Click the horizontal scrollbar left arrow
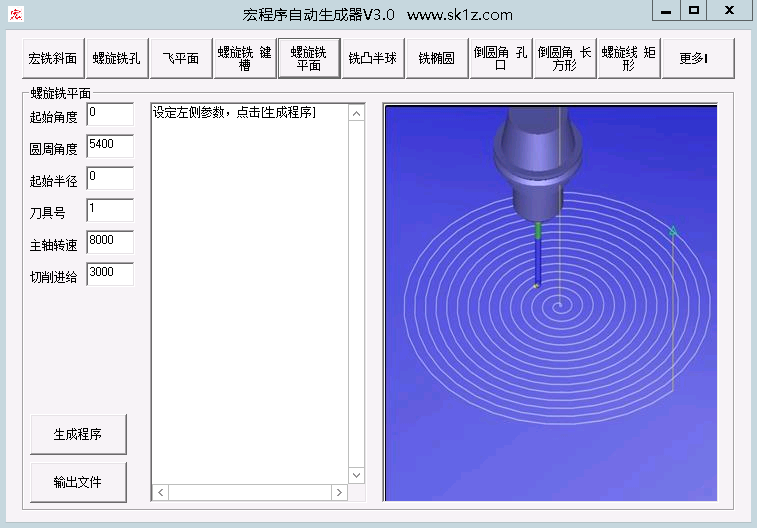The image size is (757, 528). pos(160,493)
